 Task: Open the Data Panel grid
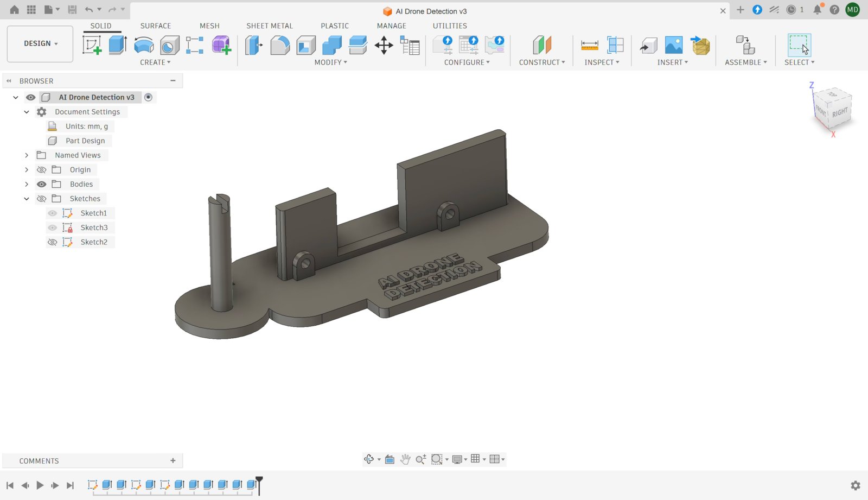click(x=31, y=10)
